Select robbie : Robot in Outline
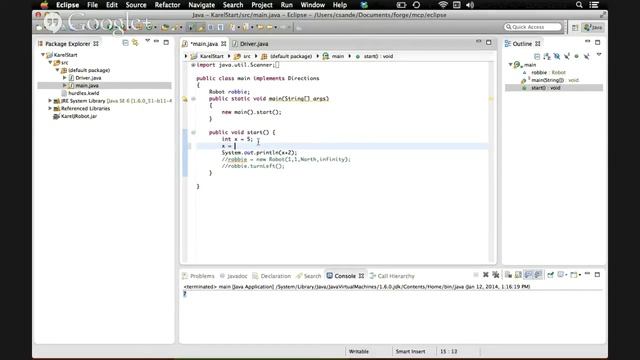The image size is (640, 360). point(548,72)
